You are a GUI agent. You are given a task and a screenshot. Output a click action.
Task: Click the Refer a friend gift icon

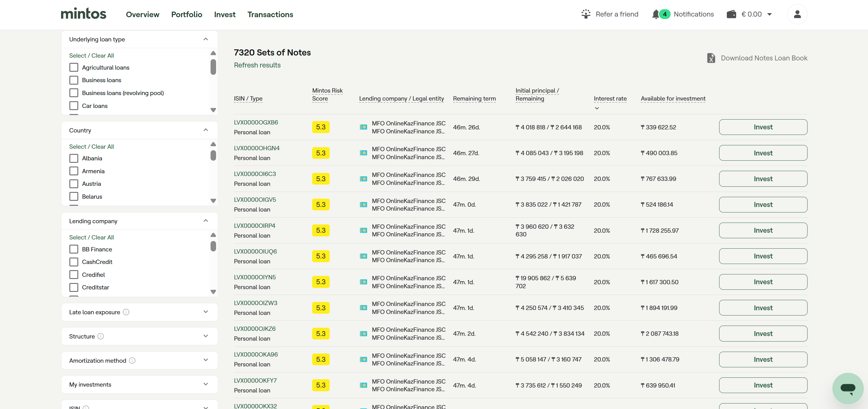coord(586,14)
